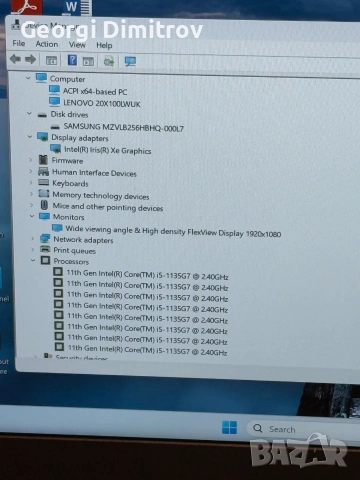Open the View menu
The image size is (360, 480).
77,45
